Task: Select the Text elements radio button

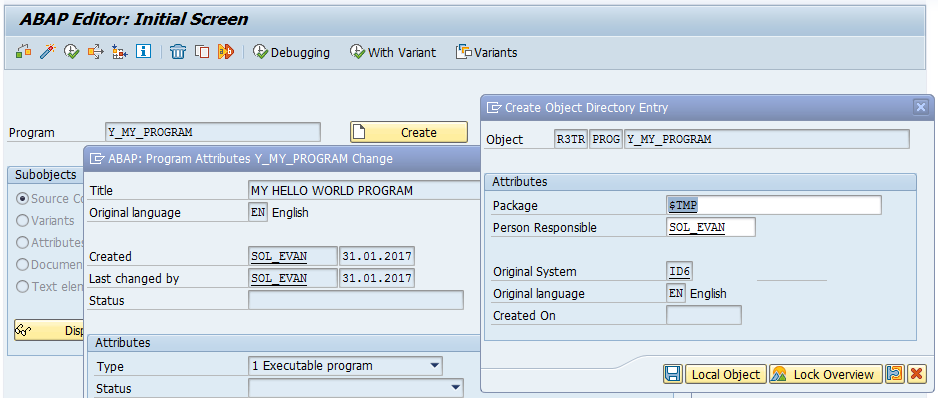Action: 23,286
